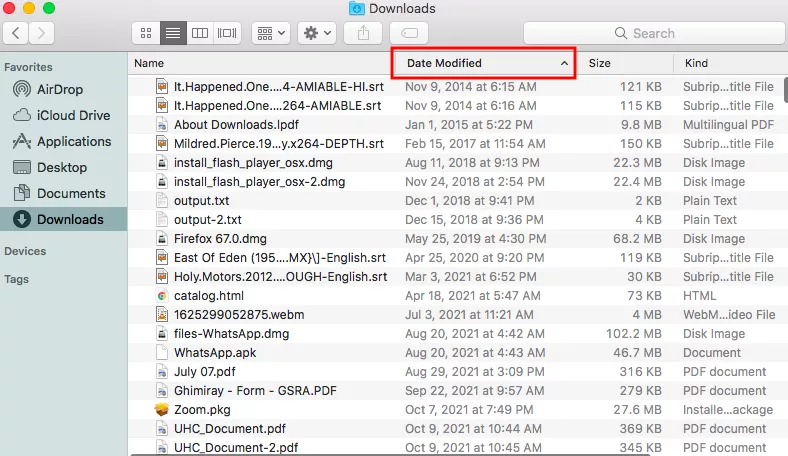
Task: Click the Firefox 67.0.dmg file icon
Action: tap(162, 239)
